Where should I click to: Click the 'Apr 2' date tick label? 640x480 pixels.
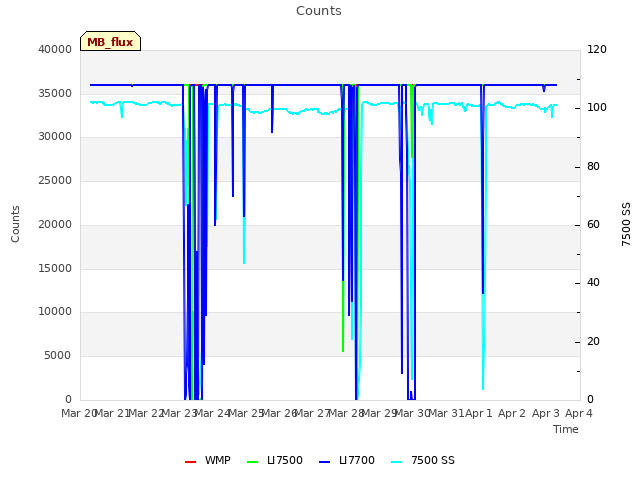512,413
